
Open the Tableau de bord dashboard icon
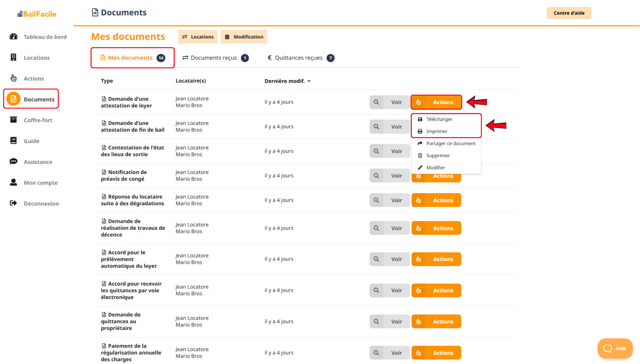click(13, 37)
